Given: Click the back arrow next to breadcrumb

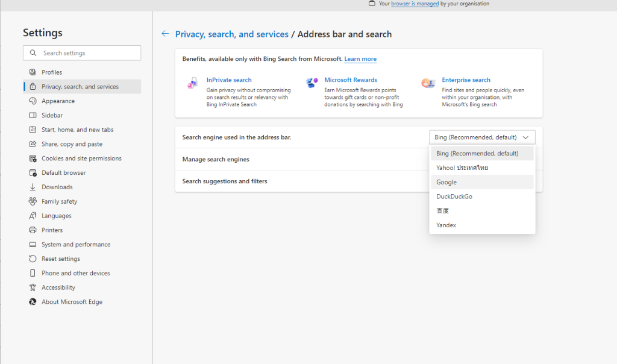Looking at the screenshot, I should [165, 34].
